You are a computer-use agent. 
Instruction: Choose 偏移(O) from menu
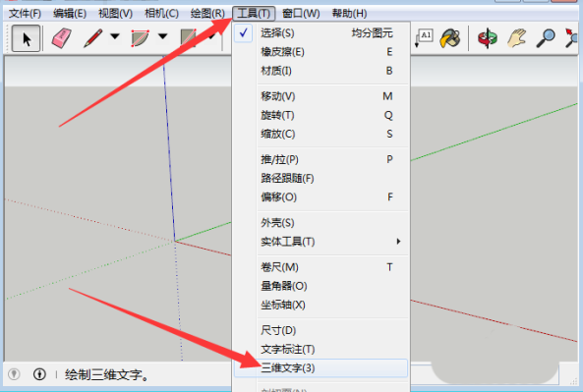click(321, 196)
